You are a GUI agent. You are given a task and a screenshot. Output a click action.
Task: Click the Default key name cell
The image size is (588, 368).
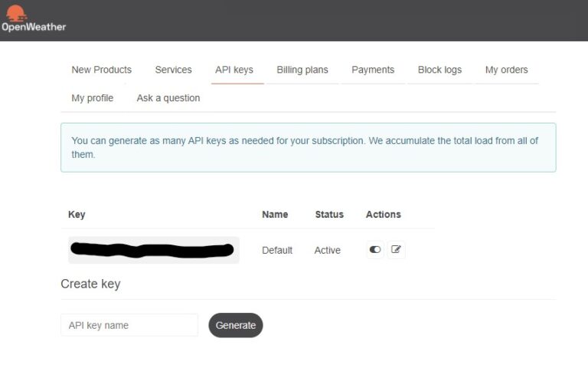click(x=277, y=250)
